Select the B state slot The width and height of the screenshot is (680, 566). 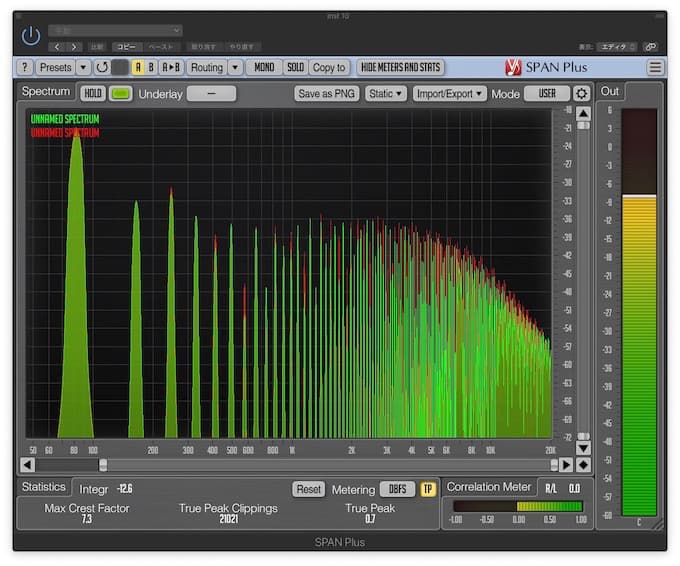(151, 67)
